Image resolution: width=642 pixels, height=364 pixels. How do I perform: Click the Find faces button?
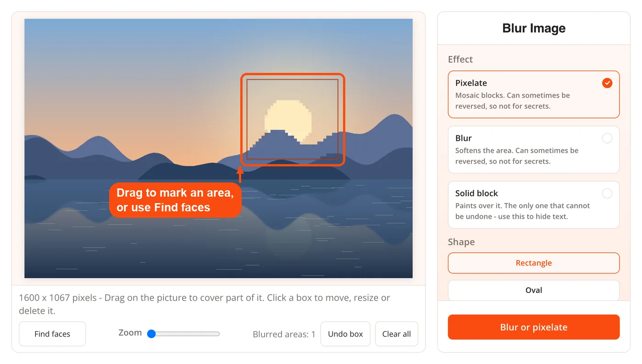(x=52, y=334)
